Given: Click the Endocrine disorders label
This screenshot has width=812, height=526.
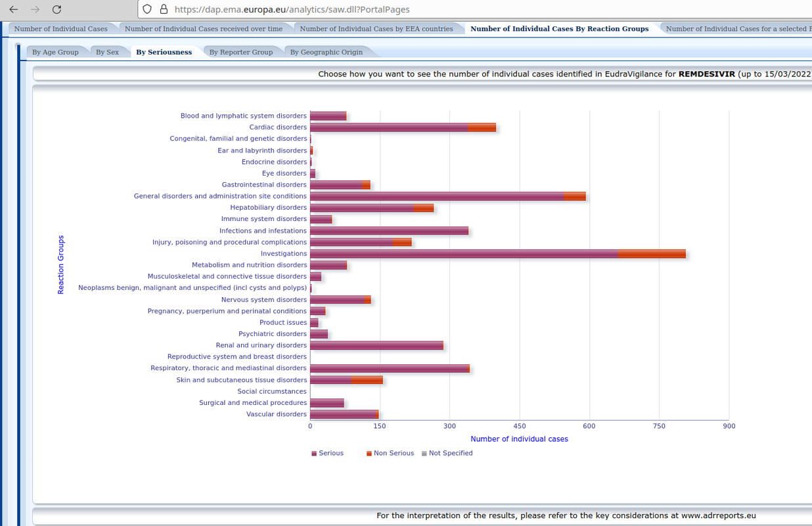Looking at the screenshot, I should pyautogui.click(x=274, y=162).
